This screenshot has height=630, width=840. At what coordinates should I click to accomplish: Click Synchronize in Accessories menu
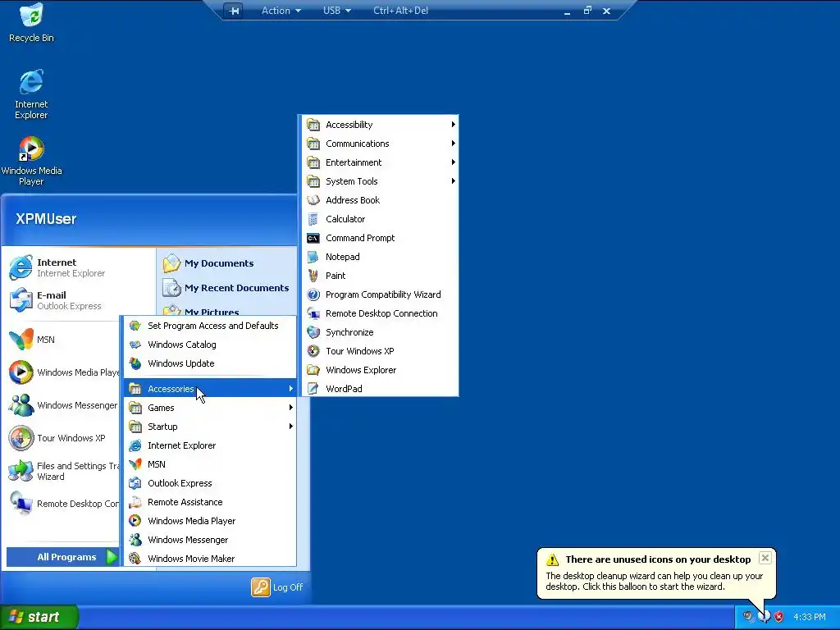click(379, 332)
